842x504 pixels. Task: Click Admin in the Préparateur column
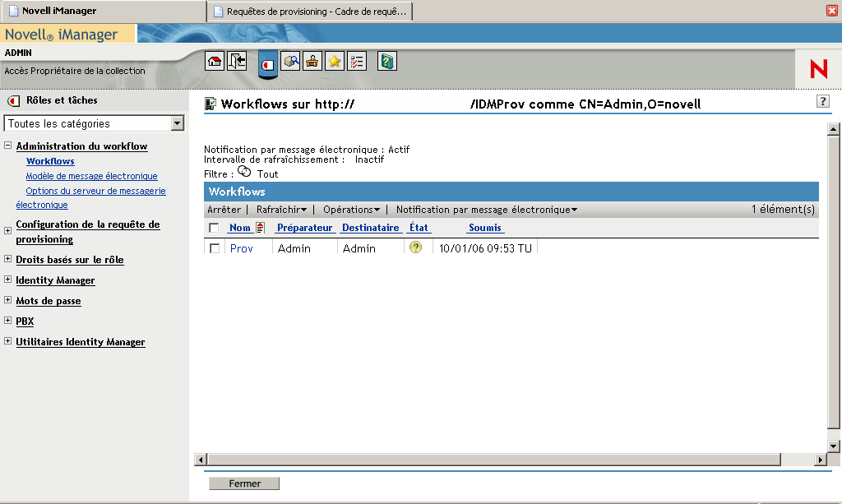tap(294, 248)
